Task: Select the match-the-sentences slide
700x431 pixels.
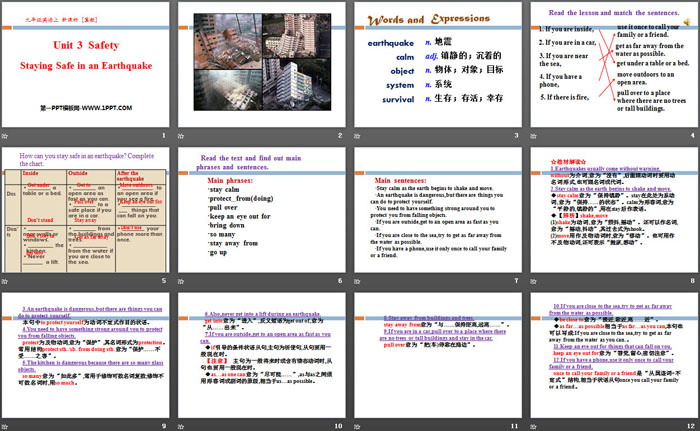Action: coord(611,69)
